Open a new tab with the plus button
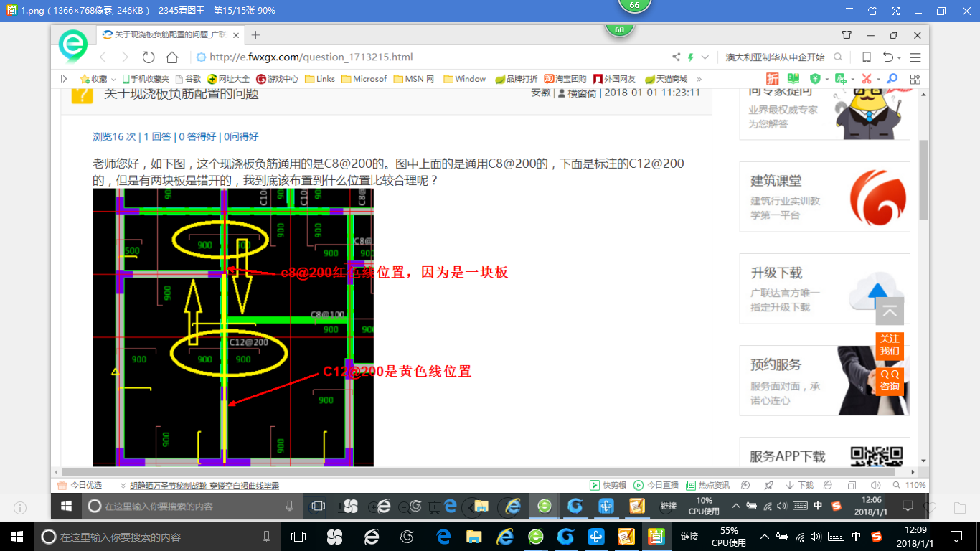The height and width of the screenshot is (551, 980). (x=255, y=35)
